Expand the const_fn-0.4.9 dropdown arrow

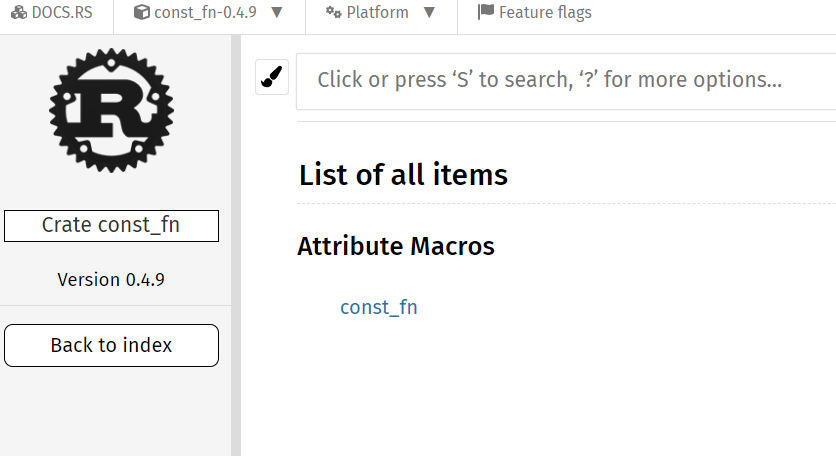pos(277,12)
